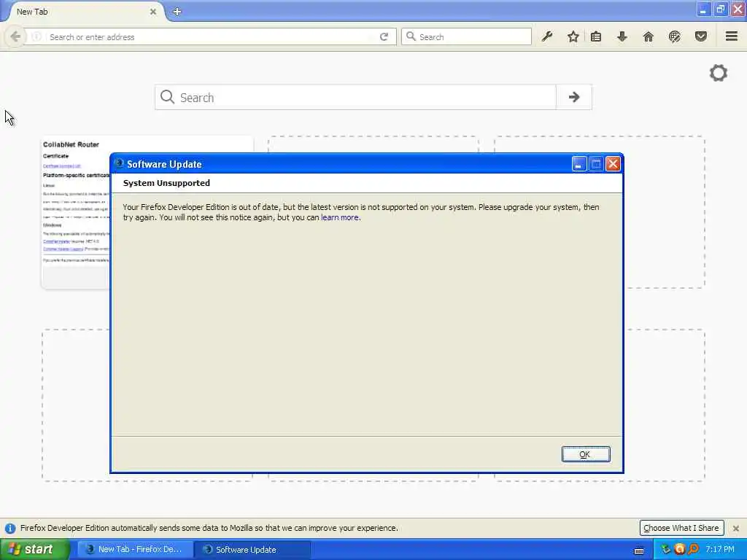
Task: Close the Software Update dialog
Action: click(x=613, y=164)
